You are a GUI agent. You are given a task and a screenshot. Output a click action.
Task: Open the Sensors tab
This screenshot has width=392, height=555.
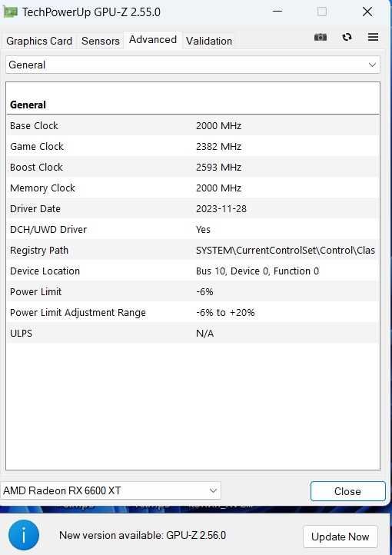point(101,41)
